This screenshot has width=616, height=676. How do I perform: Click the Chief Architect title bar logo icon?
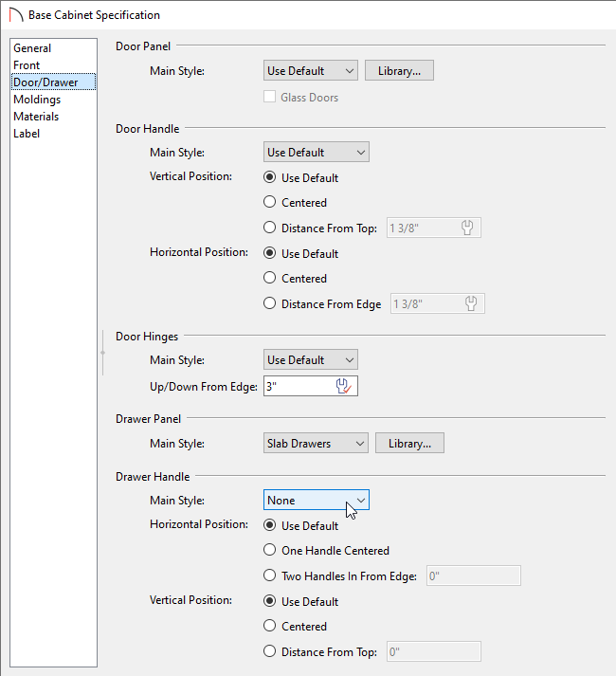[15, 15]
